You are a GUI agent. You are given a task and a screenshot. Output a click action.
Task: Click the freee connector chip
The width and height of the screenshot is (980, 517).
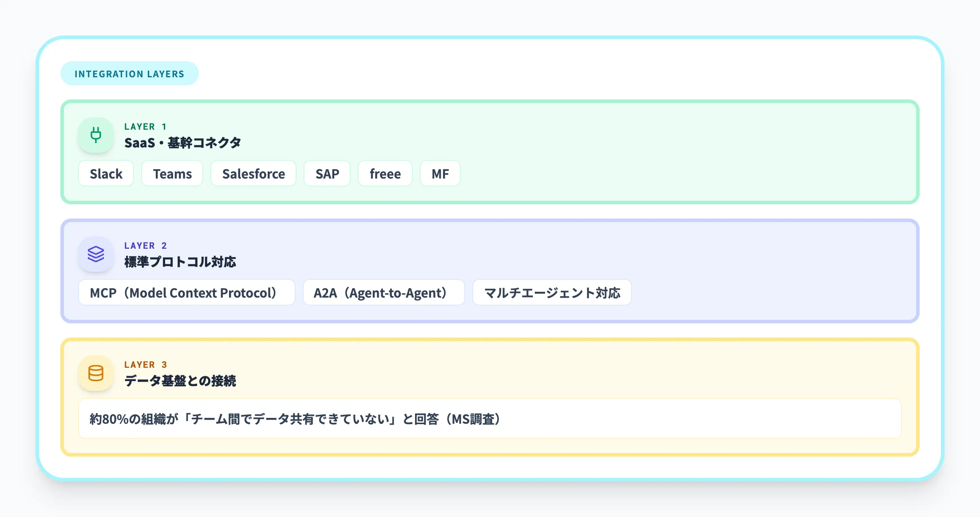click(385, 174)
